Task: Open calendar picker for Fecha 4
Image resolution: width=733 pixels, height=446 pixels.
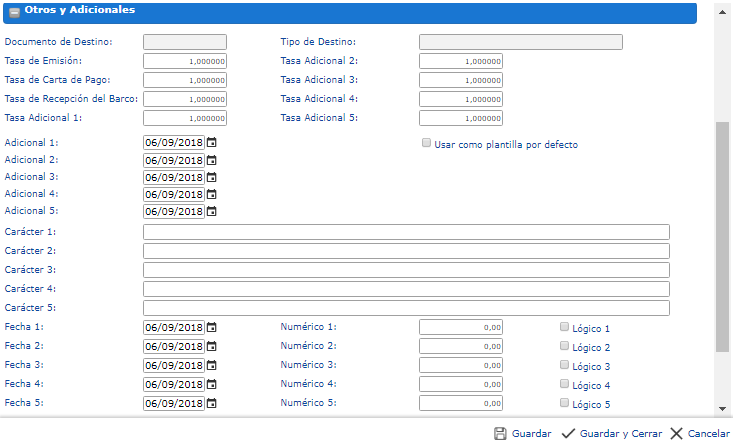Action: [212, 384]
